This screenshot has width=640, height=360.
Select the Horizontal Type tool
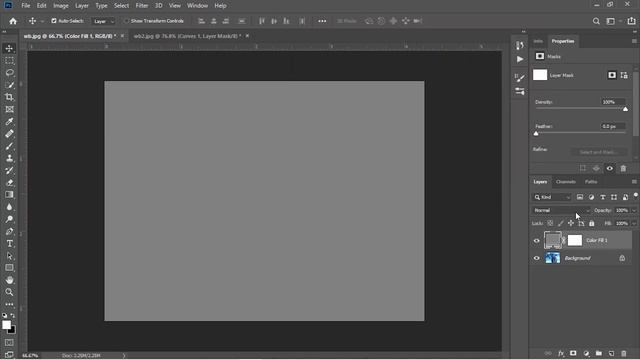(9, 244)
